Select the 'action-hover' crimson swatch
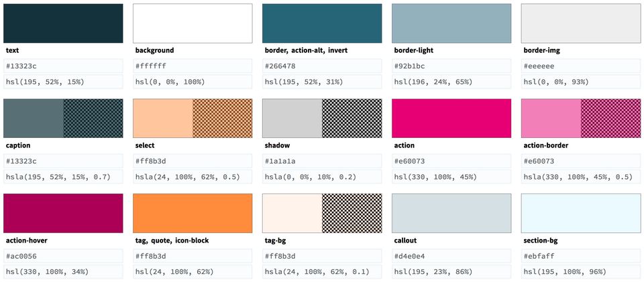644x282 pixels. tap(63, 213)
